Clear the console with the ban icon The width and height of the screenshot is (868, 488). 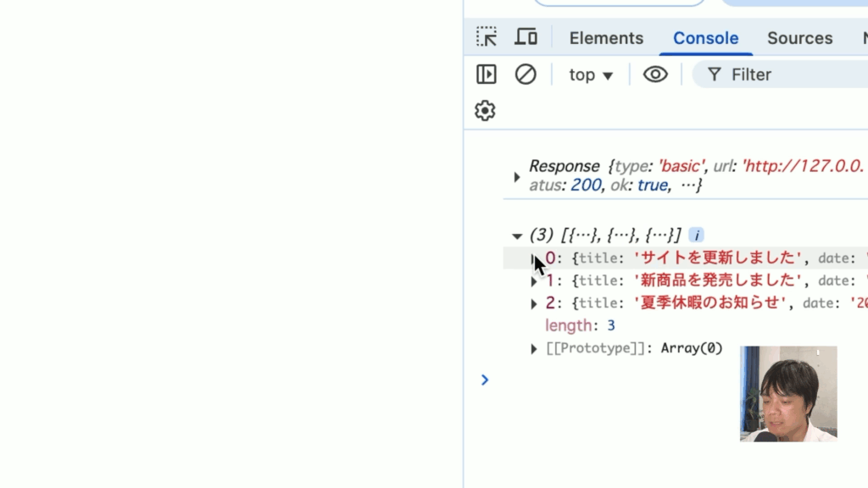(x=526, y=75)
